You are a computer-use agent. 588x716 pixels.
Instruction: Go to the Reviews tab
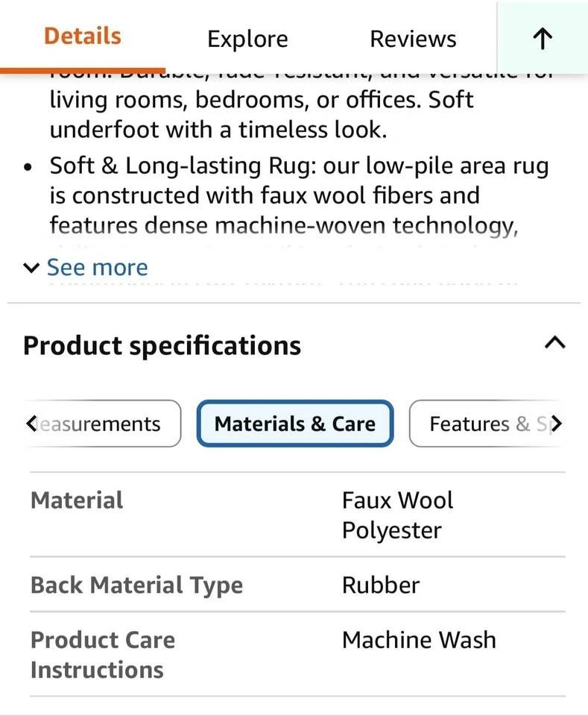pyautogui.click(x=413, y=39)
